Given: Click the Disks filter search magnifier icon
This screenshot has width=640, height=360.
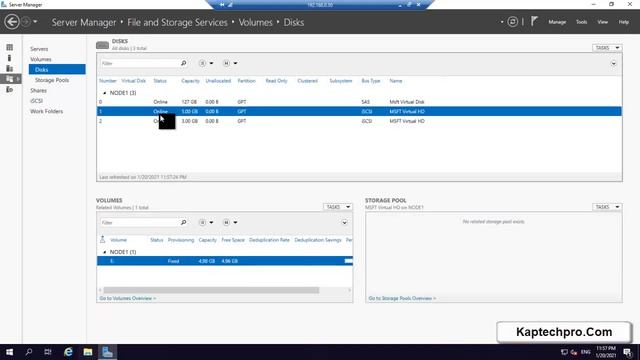Looking at the screenshot, I should [183, 63].
